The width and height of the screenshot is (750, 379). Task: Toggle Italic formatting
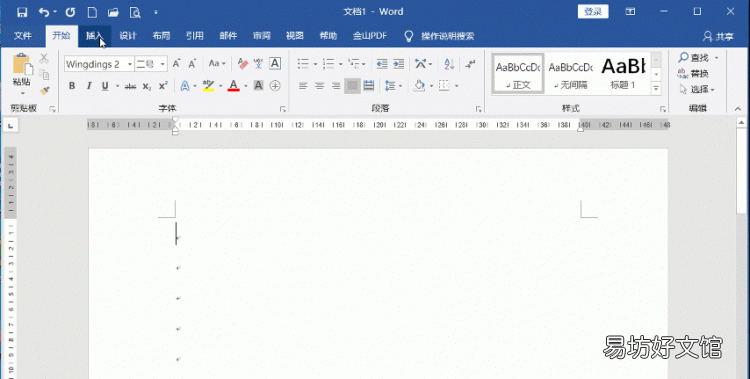click(x=88, y=86)
